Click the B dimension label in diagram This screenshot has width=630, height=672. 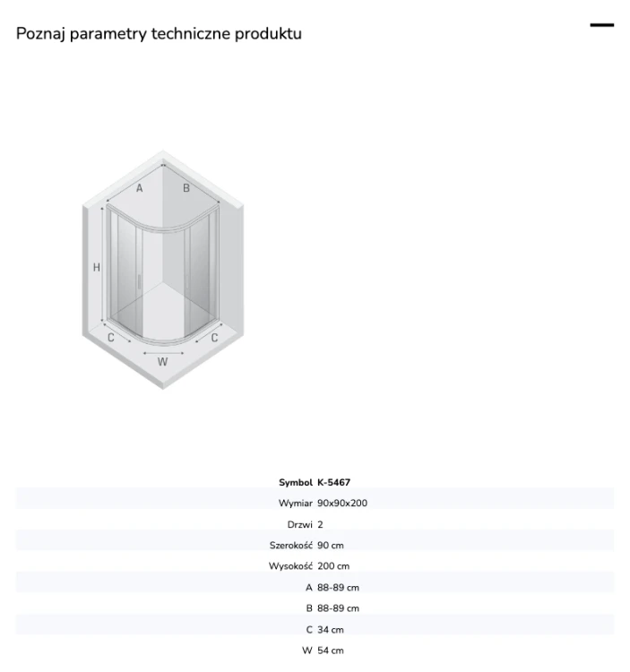click(x=186, y=188)
